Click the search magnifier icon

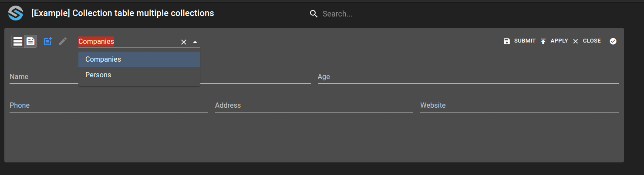coord(314,14)
